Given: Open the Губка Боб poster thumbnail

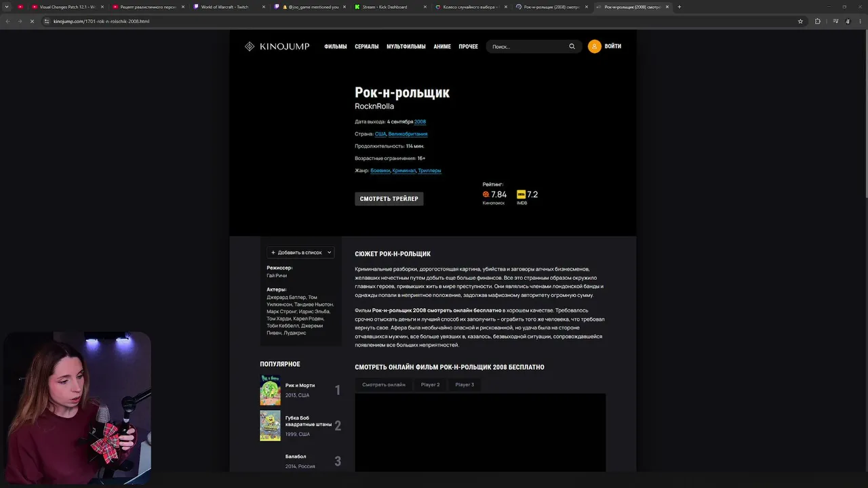Looking at the screenshot, I should click(x=270, y=426).
